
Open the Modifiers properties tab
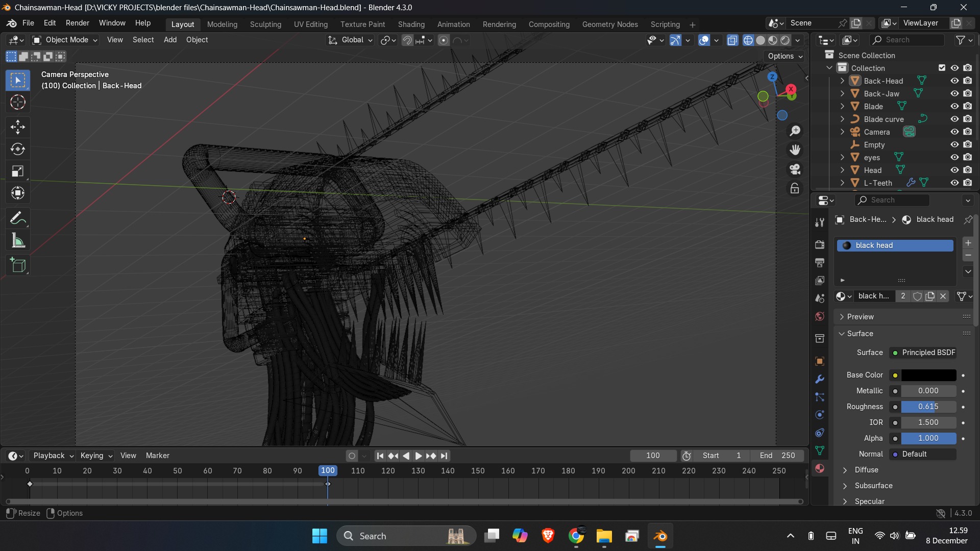[x=820, y=379]
